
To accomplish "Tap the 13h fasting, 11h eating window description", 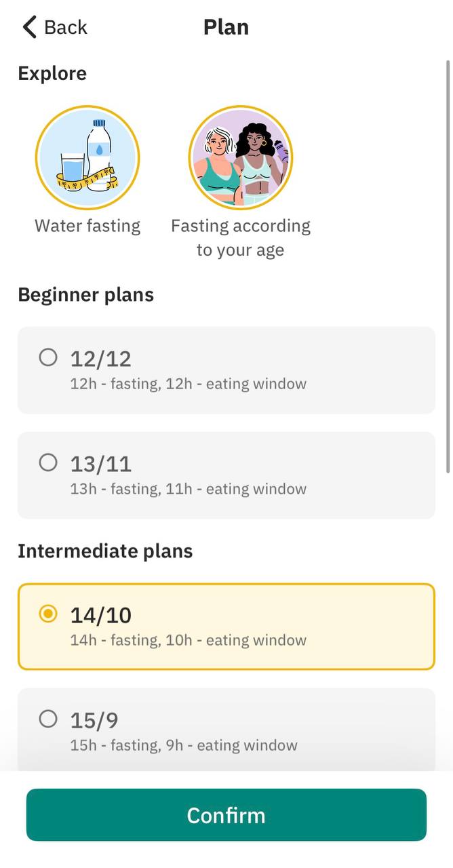I will point(189,489).
